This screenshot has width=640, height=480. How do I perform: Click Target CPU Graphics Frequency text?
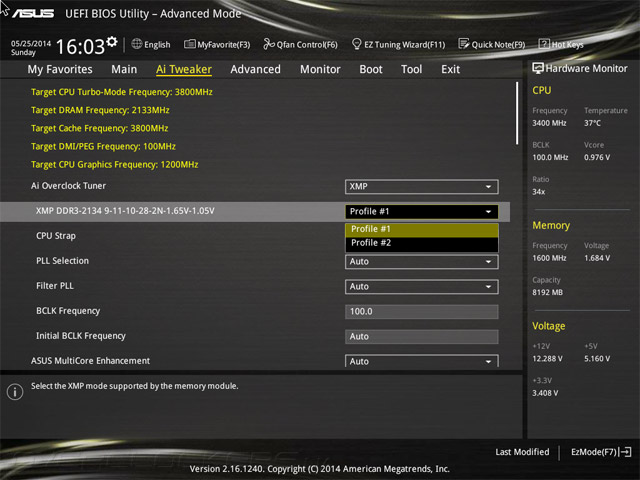pyautogui.click(x=115, y=164)
